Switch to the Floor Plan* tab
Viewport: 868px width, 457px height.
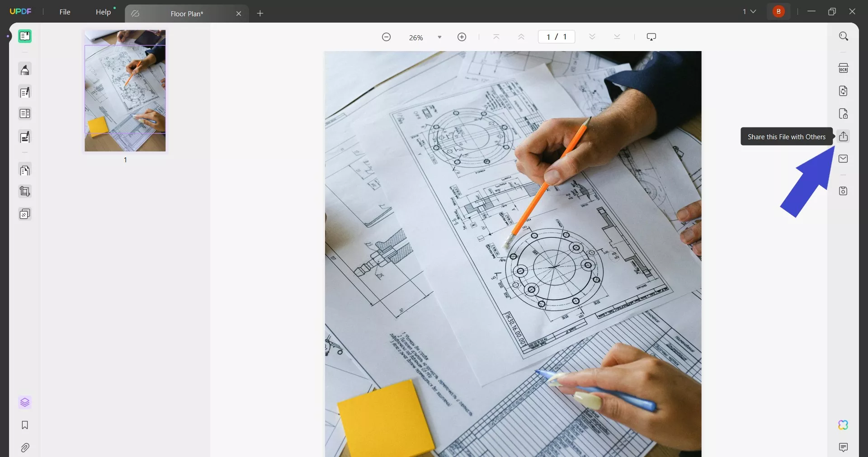pyautogui.click(x=187, y=14)
